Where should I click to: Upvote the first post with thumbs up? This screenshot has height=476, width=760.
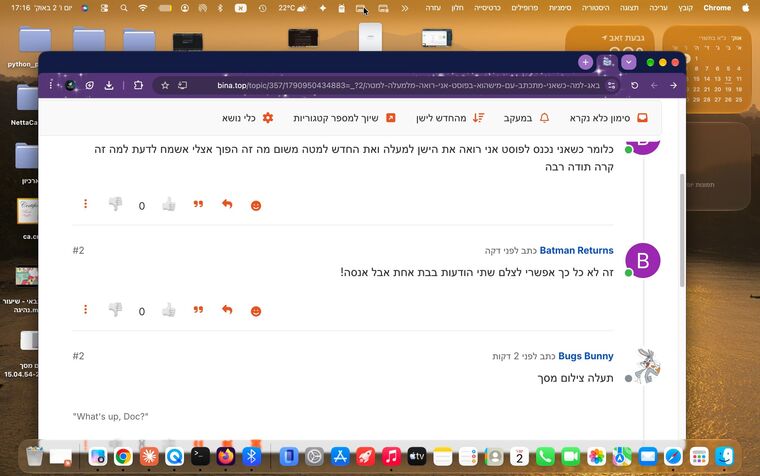169,204
